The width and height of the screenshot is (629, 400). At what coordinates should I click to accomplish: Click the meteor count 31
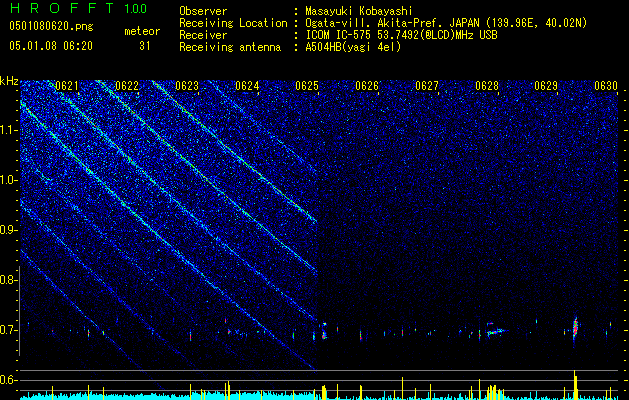coord(144,46)
